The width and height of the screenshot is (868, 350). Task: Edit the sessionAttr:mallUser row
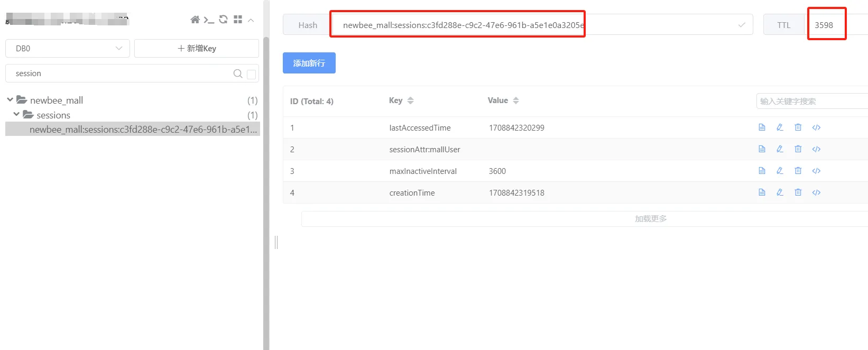tap(780, 149)
